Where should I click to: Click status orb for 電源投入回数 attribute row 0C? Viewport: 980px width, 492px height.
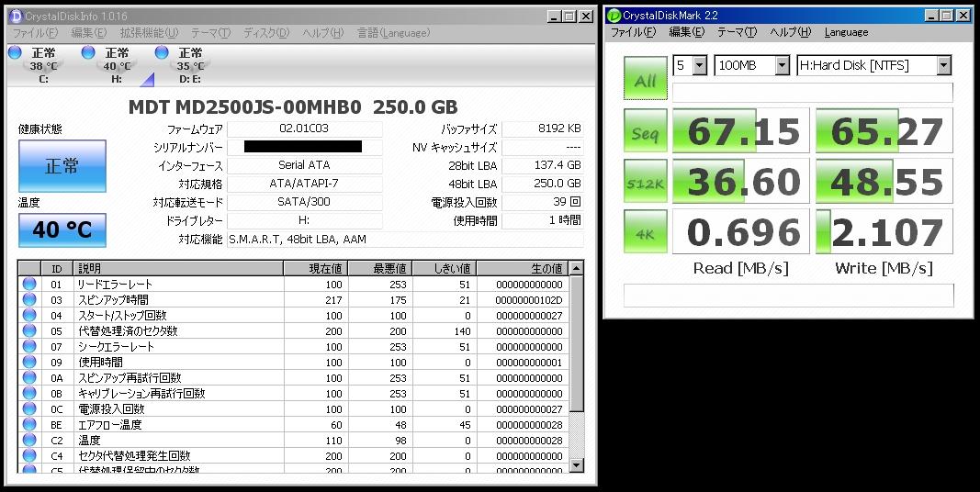click(x=29, y=409)
